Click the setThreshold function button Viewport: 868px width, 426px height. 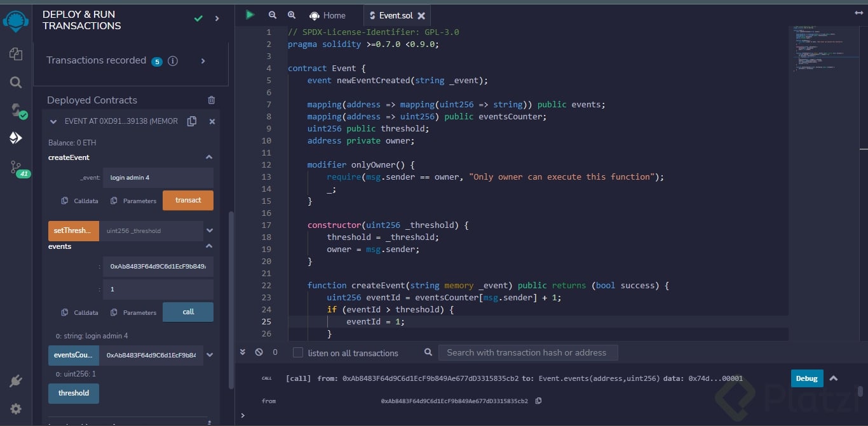[74, 231]
